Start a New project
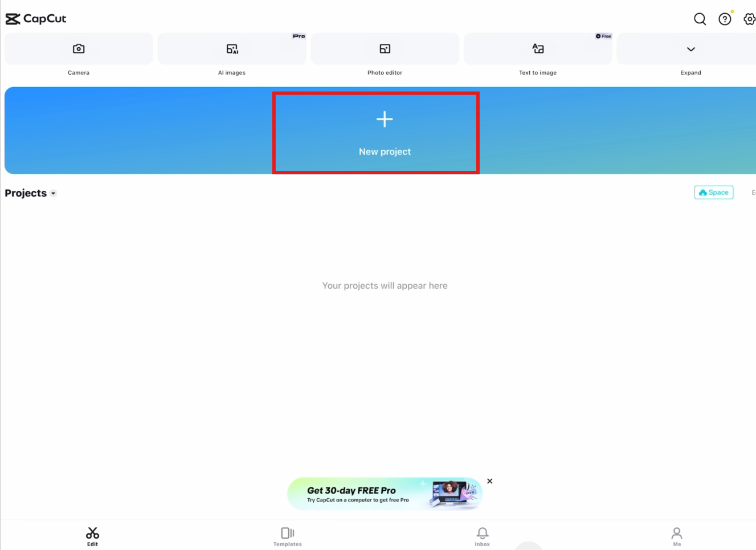This screenshot has height=550, width=756. click(385, 131)
